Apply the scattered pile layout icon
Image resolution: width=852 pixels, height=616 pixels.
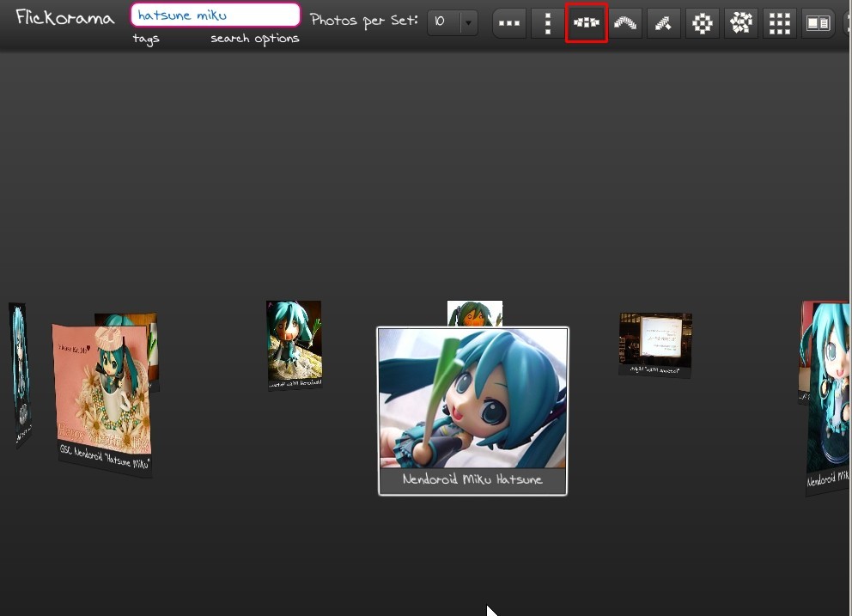(x=740, y=23)
